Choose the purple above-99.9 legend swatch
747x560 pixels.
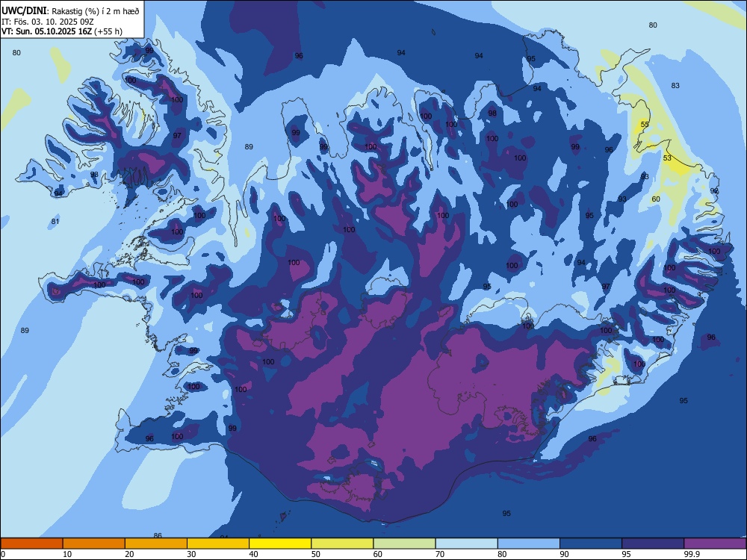pyautogui.click(x=715, y=544)
